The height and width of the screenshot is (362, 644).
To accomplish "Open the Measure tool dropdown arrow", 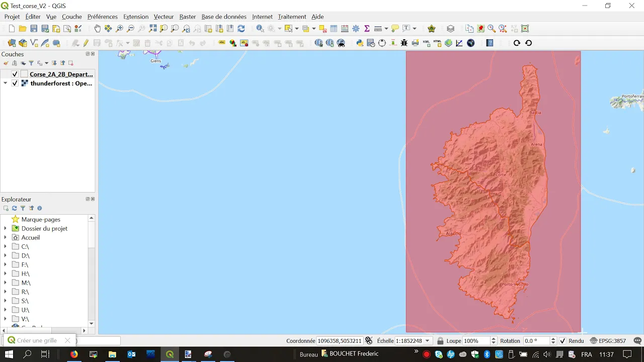I will (x=386, y=29).
